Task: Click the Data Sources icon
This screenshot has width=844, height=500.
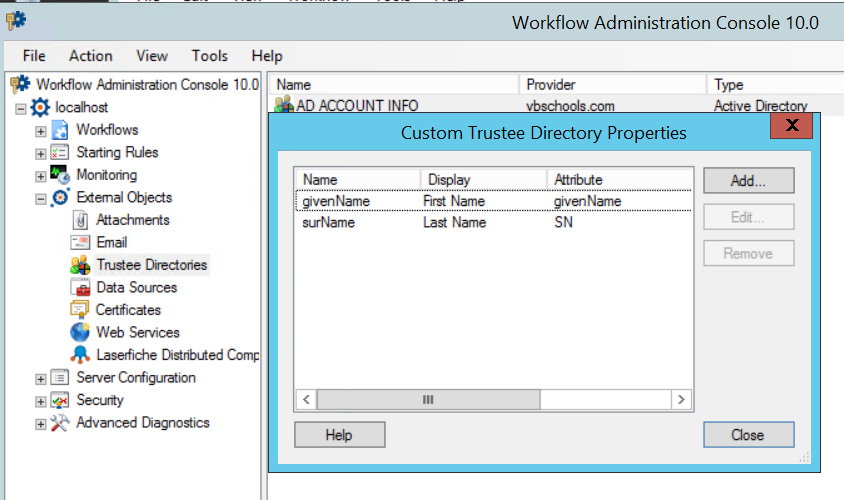Action: 80,288
